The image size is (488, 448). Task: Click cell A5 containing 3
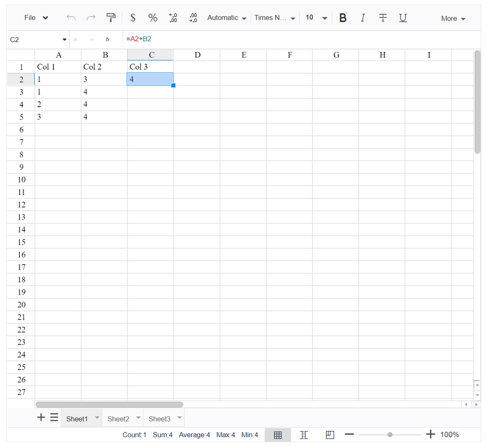(58, 117)
